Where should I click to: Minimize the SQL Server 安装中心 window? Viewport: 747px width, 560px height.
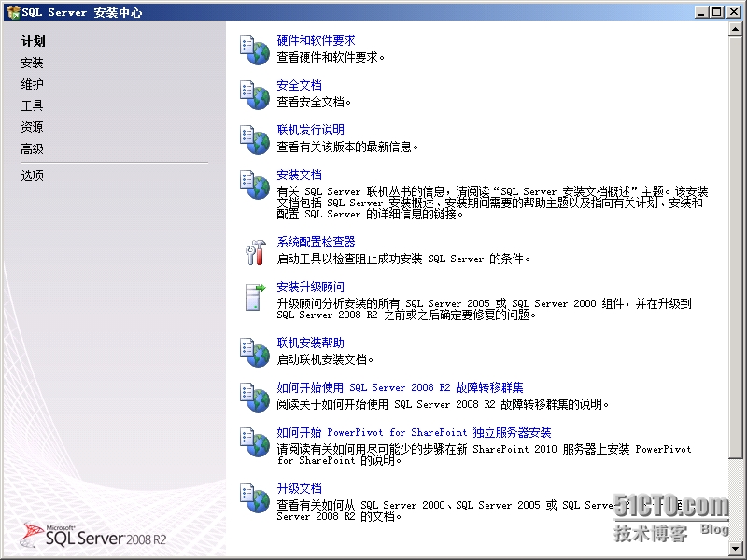point(701,12)
